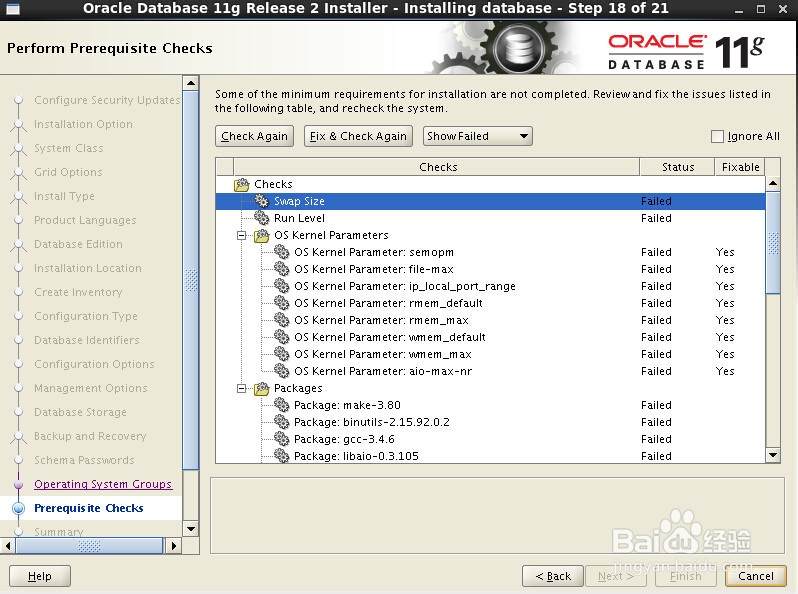Click the gear icon for semopm parameter
The image size is (798, 594).
click(281, 252)
